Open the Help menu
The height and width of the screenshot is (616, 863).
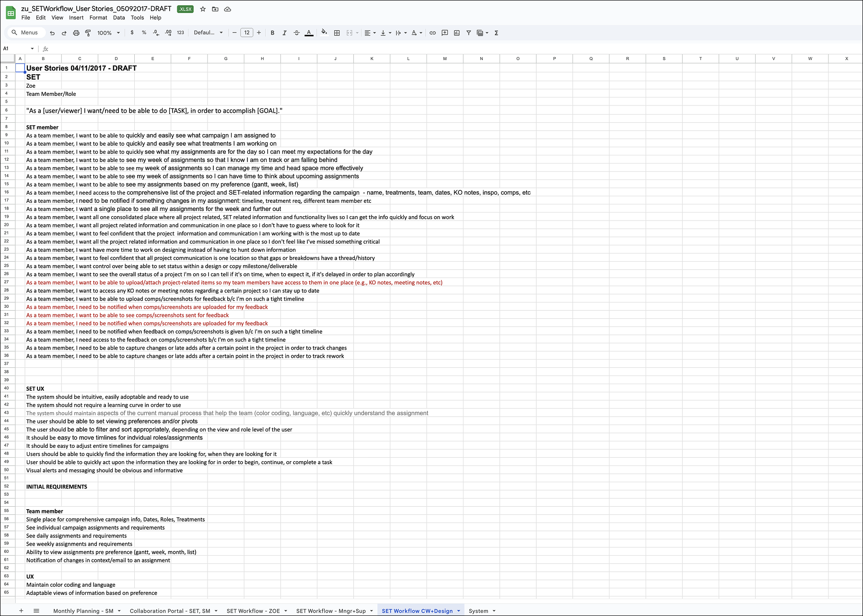155,18
